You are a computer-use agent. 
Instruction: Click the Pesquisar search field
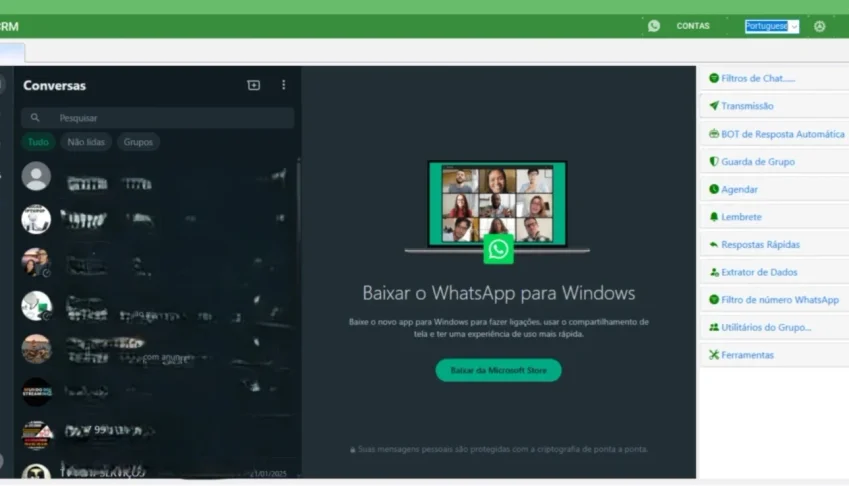[x=158, y=117]
